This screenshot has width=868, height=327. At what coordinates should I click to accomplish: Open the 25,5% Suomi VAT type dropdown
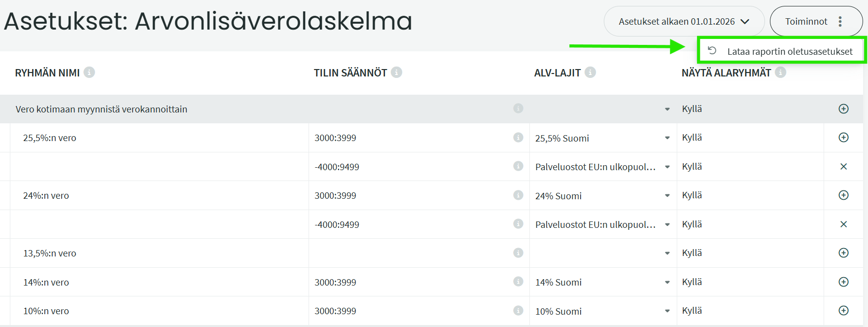(x=667, y=138)
